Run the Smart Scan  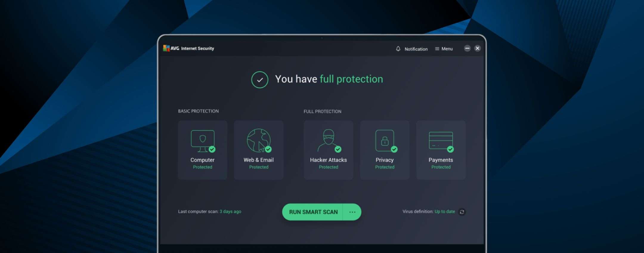tap(313, 212)
